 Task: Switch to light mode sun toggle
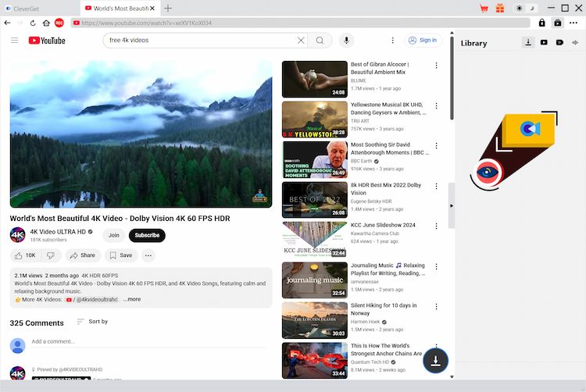520,8
